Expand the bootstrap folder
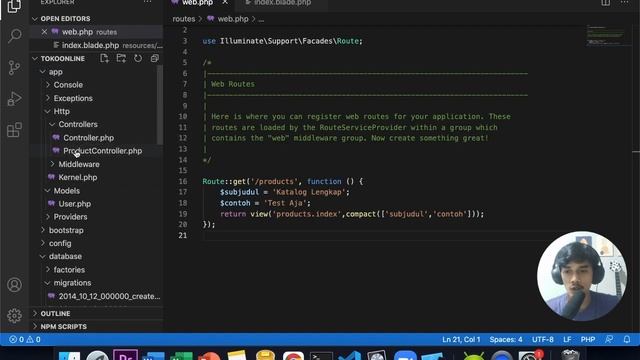Screen dimensions: 640x360 point(43,230)
